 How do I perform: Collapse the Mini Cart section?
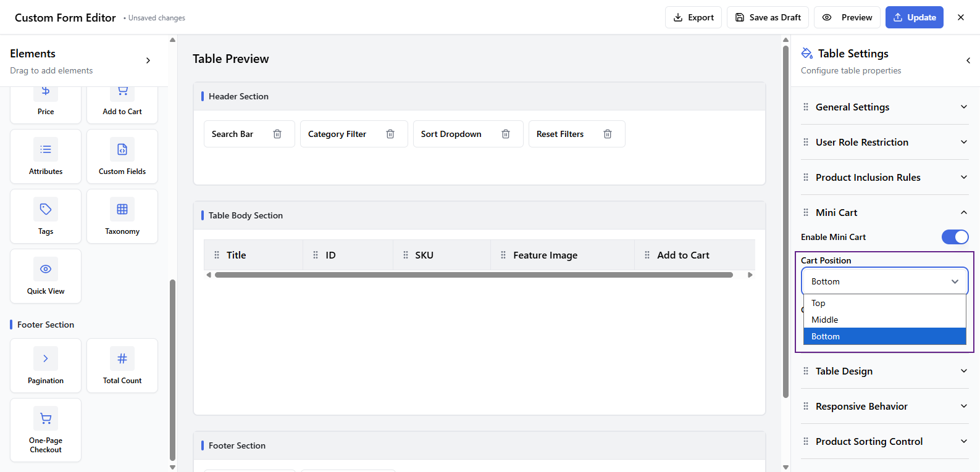pos(884,213)
